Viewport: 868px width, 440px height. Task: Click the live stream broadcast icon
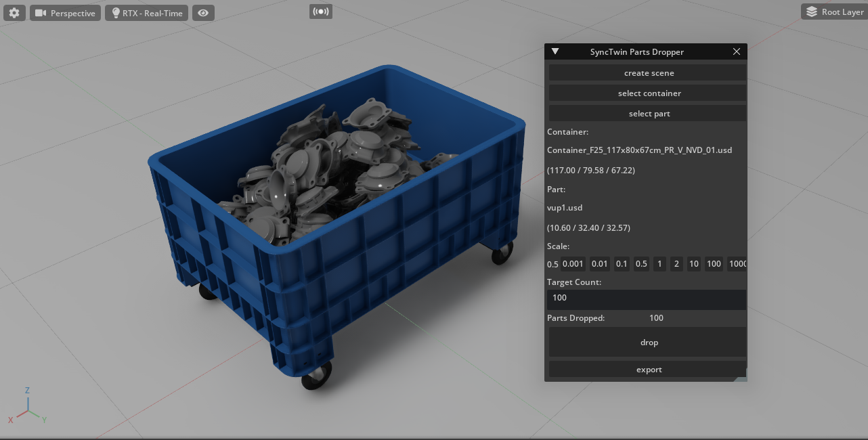pyautogui.click(x=321, y=12)
